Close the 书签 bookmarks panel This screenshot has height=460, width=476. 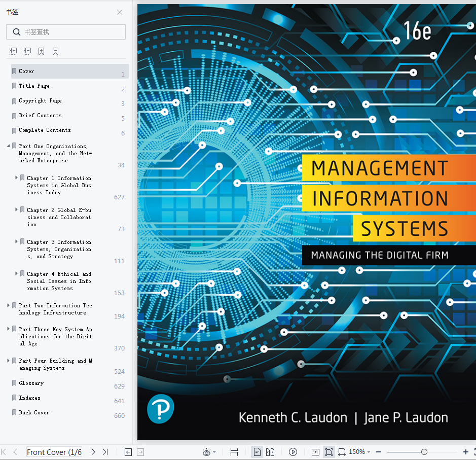tap(120, 12)
